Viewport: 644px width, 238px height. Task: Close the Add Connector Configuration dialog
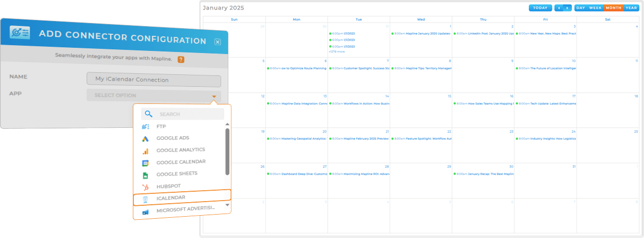217,42
